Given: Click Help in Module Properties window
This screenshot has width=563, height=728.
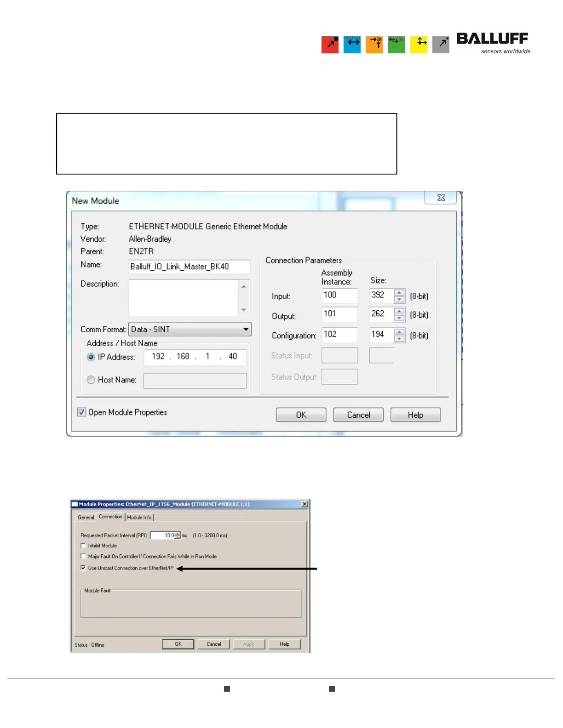Looking at the screenshot, I should [x=285, y=644].
